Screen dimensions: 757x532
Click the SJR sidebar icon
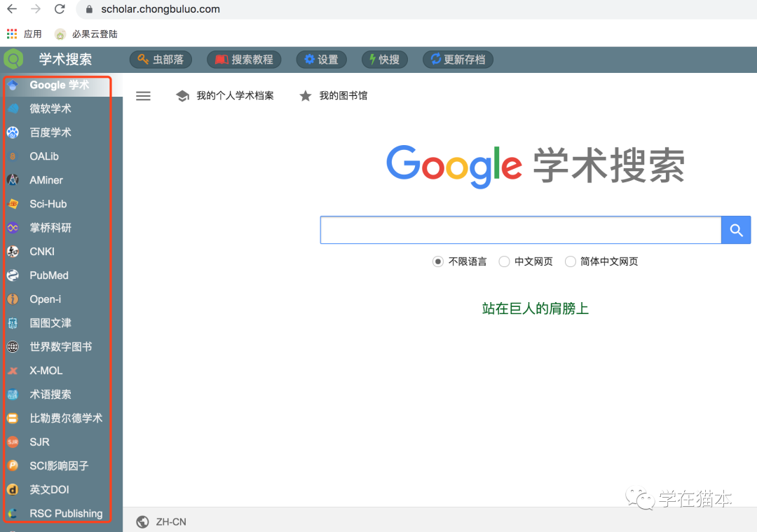(x=13, y=442)
